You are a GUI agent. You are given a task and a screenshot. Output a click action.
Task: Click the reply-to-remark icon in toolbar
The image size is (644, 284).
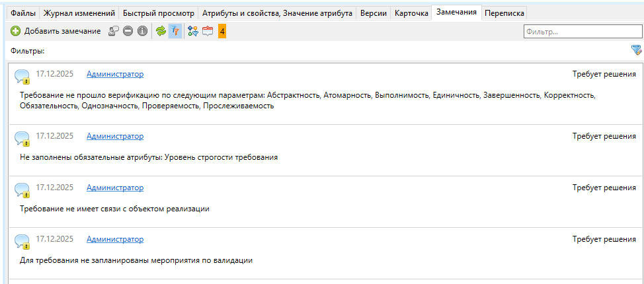point(114,31)
